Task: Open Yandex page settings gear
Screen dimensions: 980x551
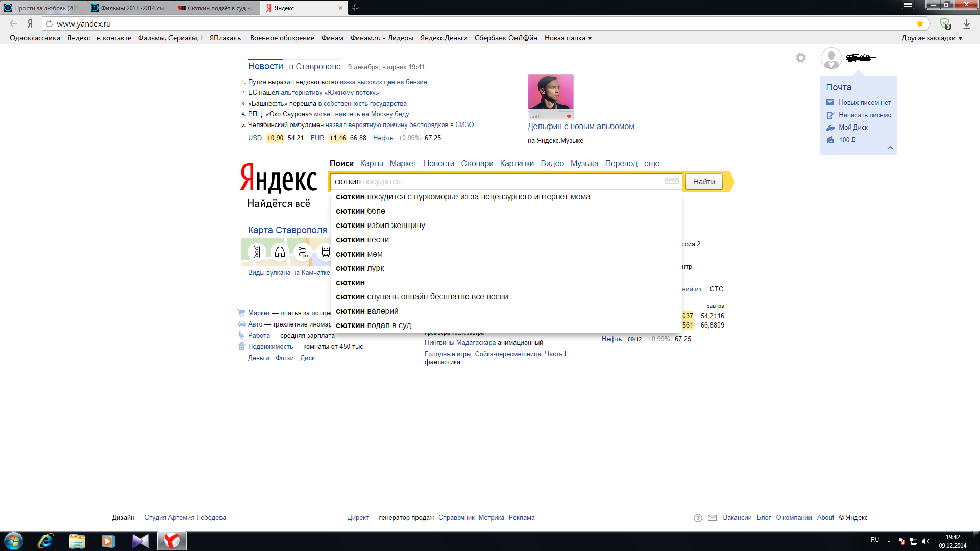Action: click(801, 58)
